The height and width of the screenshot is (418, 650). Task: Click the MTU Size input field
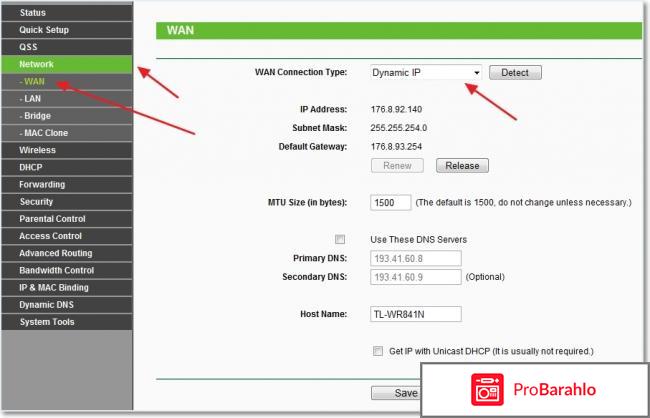(390, 203)
